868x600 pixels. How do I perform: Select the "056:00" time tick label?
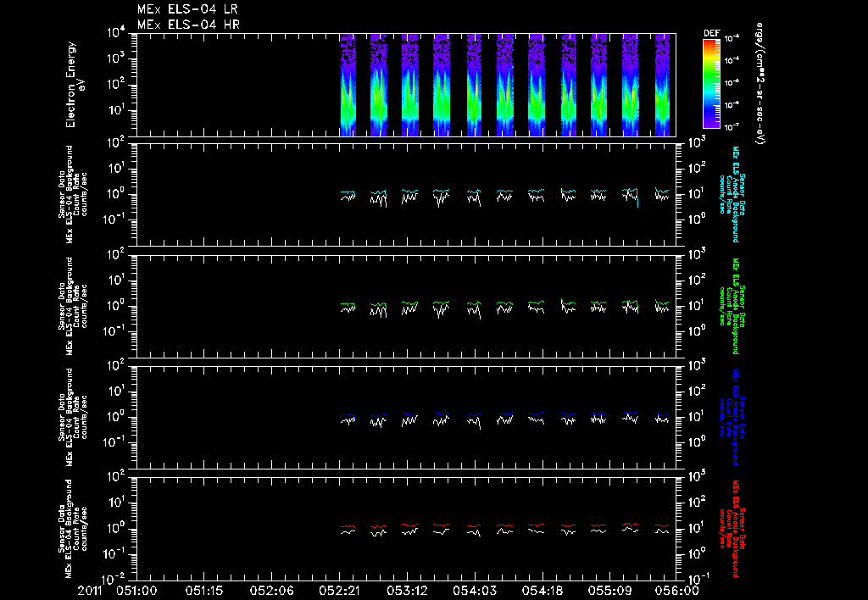click(x=678, y=591)
